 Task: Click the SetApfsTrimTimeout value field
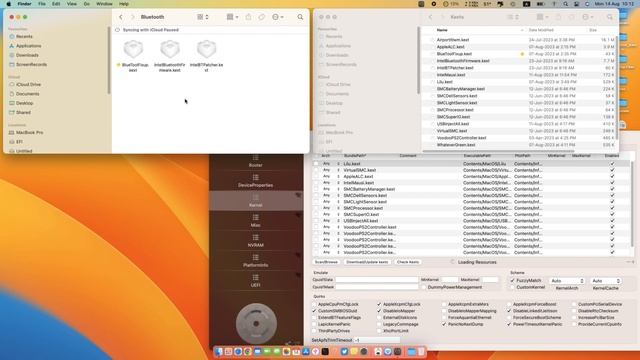coord(376,340)
